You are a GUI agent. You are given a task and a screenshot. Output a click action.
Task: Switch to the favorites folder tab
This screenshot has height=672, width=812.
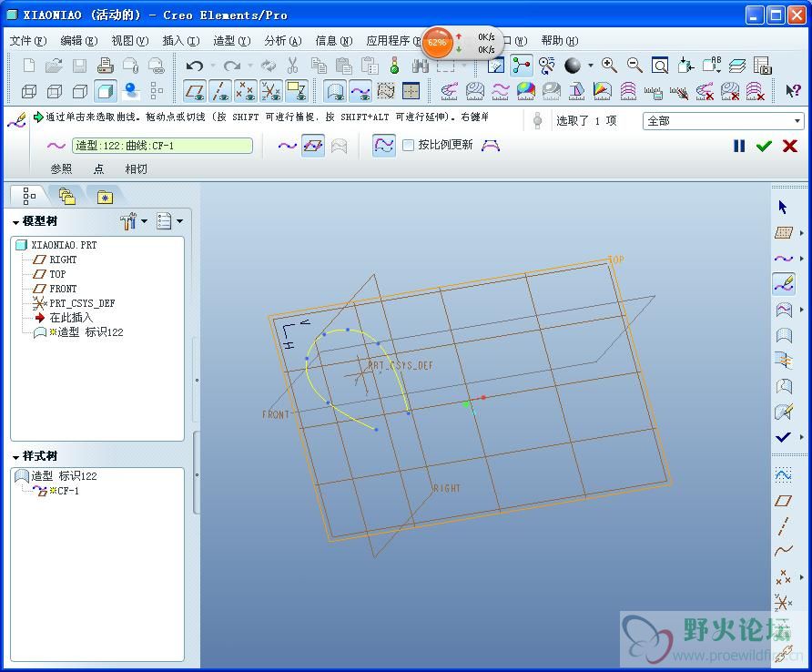[105, 198]
